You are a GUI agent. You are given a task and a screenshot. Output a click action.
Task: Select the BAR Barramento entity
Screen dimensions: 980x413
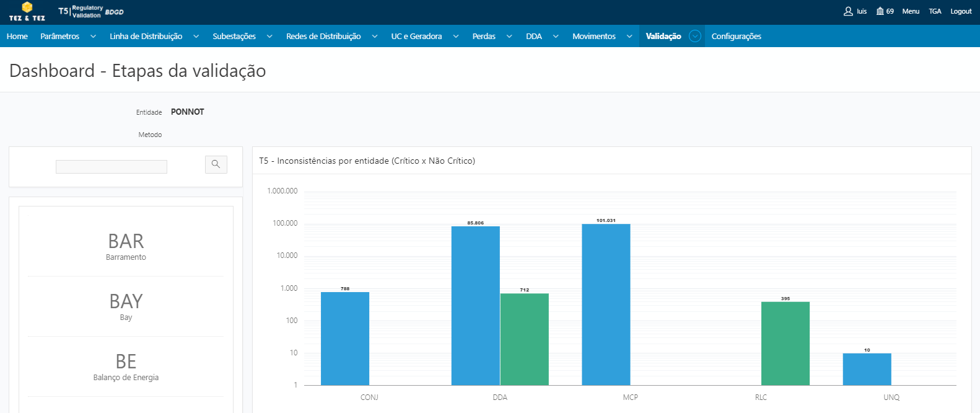126,246
